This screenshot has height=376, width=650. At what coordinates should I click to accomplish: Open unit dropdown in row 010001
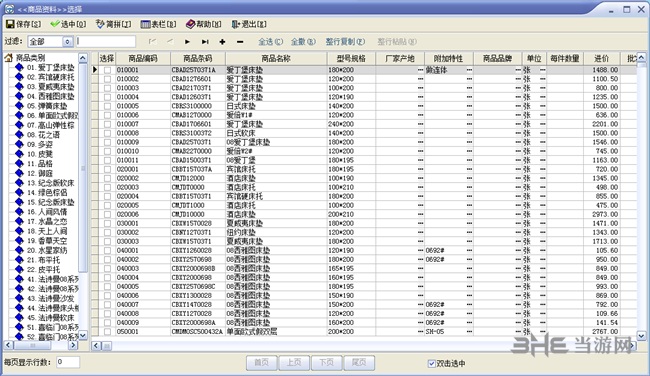click(543, 70)
